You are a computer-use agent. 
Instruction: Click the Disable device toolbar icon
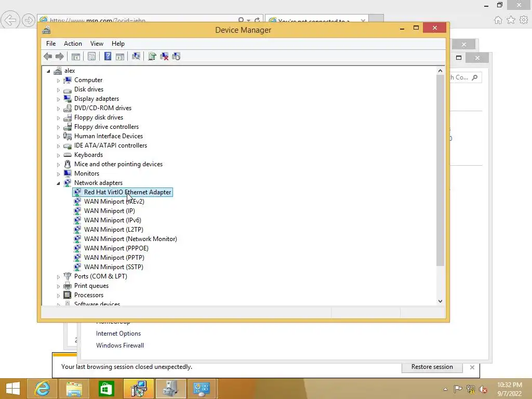click(x=176, y=56)
